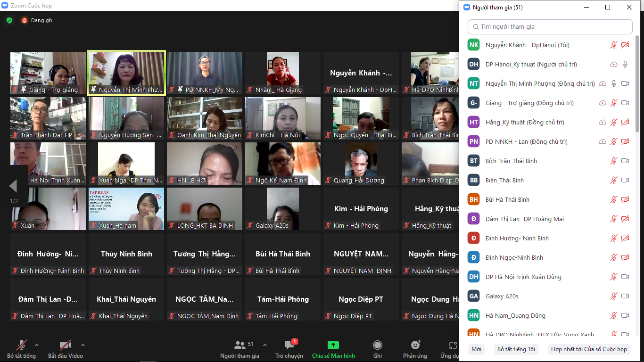Viewport: 644px width, 362px height.
Task: Click muted mic icon for Biên_Thái Bình row
Action: (613, 181)
